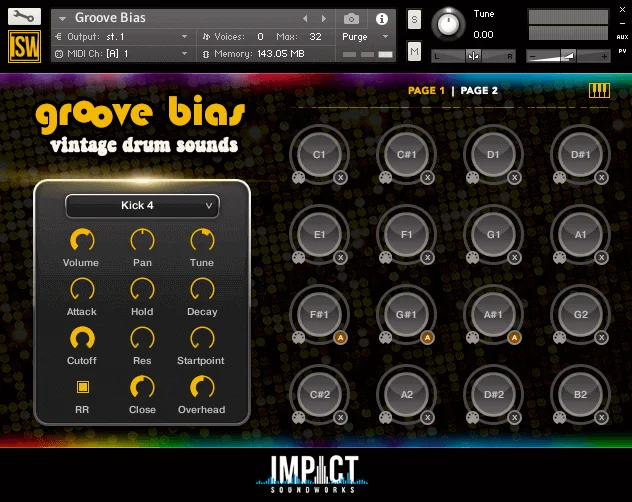The image size is (632, 502).
Task: Click MIDI learn icon beside D#2 pad
Action: tap(472, 418)
